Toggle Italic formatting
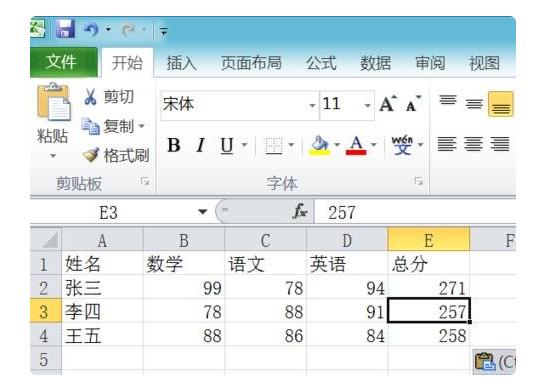Screen dimensions: 547x385 point(201,145)
